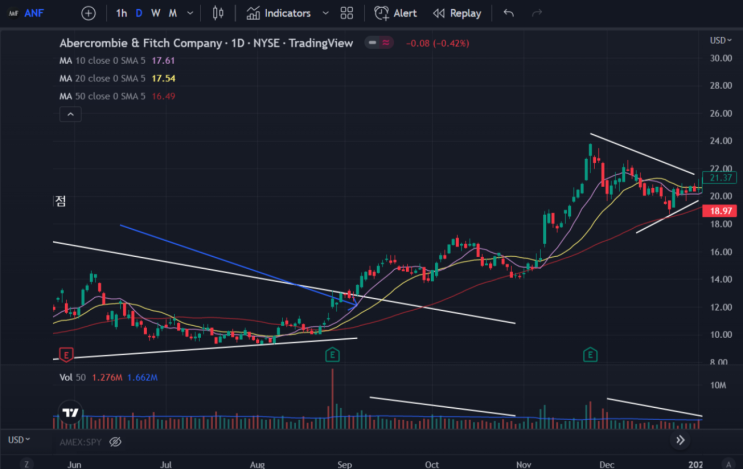The image size is (743, 469).
Task: Add a symbol to compare with plus icon
Action: (88, 13)
